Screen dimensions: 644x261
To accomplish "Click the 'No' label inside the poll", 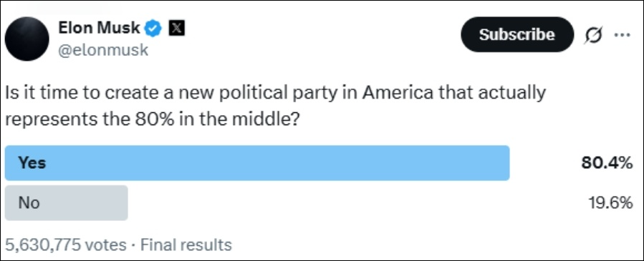I will [29, 203].
